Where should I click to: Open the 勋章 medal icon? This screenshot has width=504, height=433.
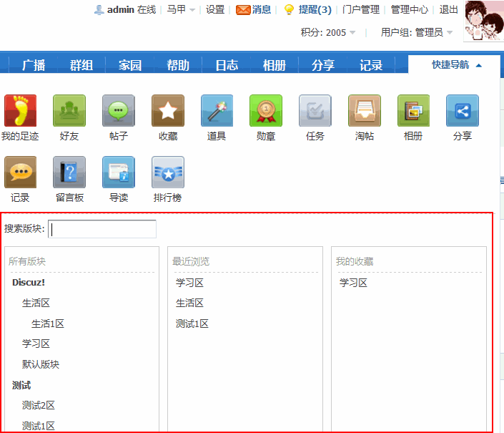pos(266,111)
